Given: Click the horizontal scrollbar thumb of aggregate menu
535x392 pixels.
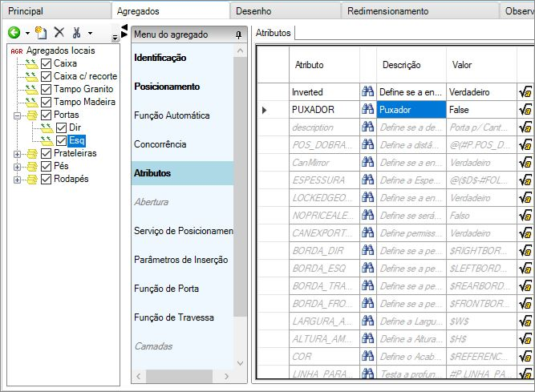Looking at the screenshot, I should [x=180, y=376].
